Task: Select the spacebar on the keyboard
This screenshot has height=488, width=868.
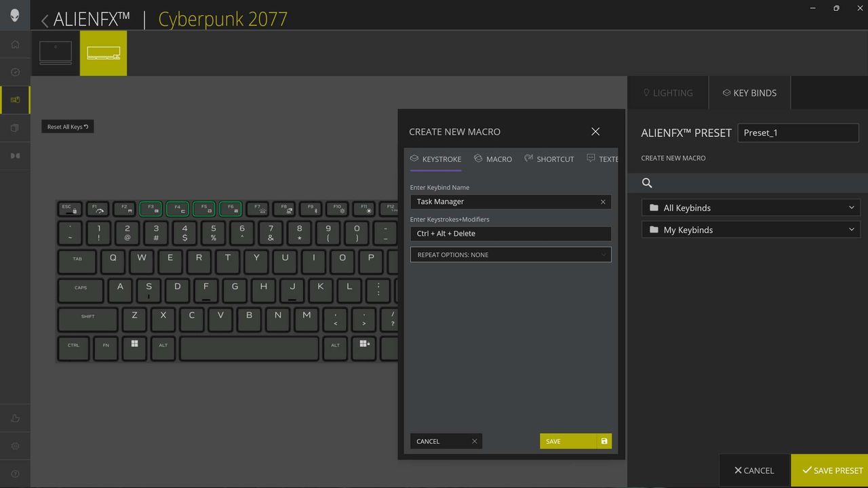Action: (x=249, y=348)
